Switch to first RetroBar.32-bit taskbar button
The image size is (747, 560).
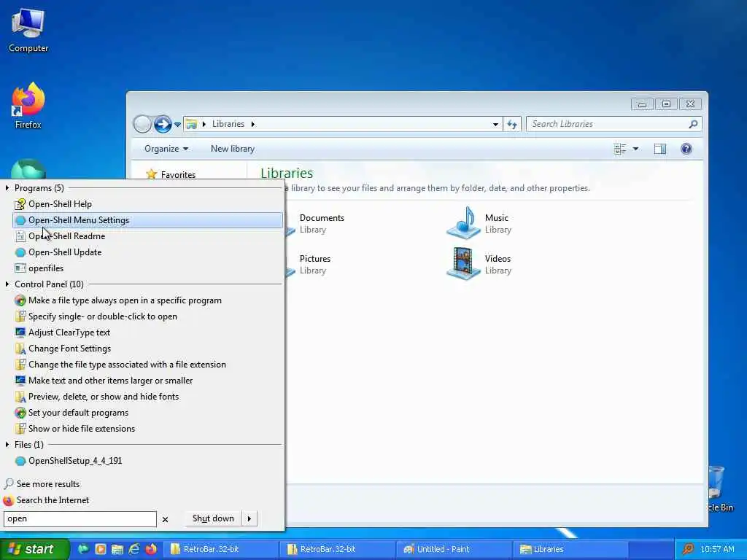coord(220,549)
